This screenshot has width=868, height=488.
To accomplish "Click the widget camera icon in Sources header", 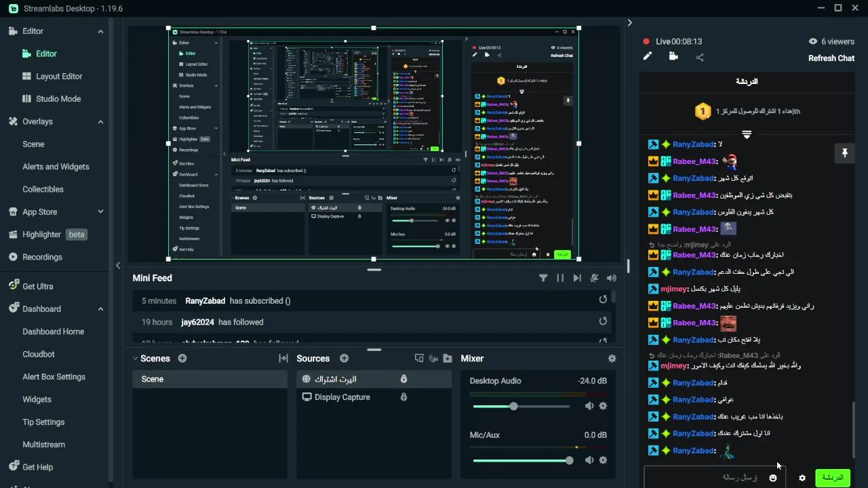I will click(433, 359).
